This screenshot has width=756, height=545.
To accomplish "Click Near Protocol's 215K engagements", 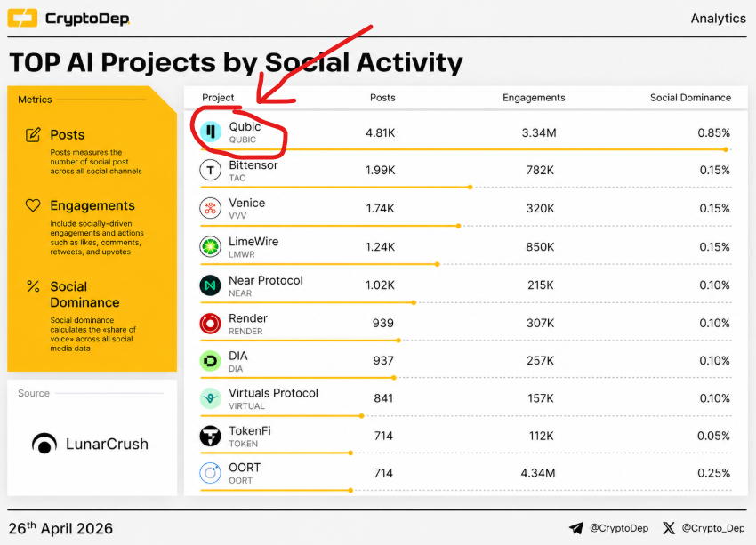I will (541, 285).
